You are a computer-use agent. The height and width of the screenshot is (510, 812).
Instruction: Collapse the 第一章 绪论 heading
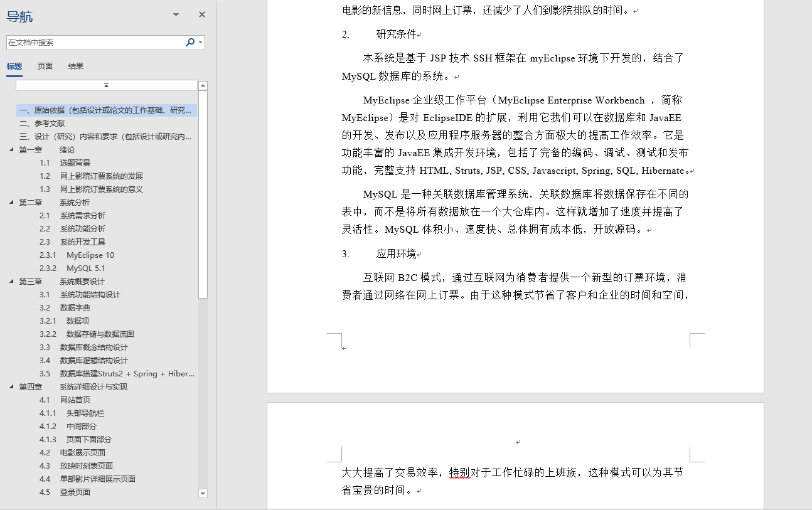click(x=11, y=150)
